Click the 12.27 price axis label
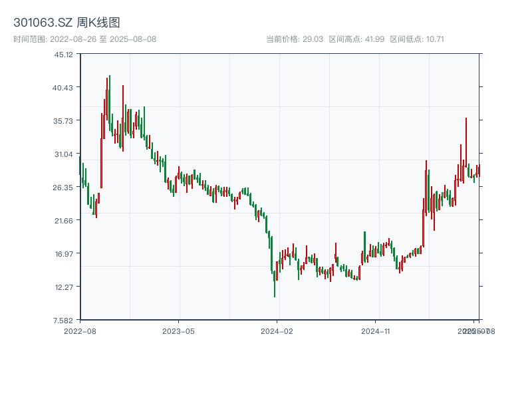Viewport: 532px width, 399px height. (x=64, y=287)
